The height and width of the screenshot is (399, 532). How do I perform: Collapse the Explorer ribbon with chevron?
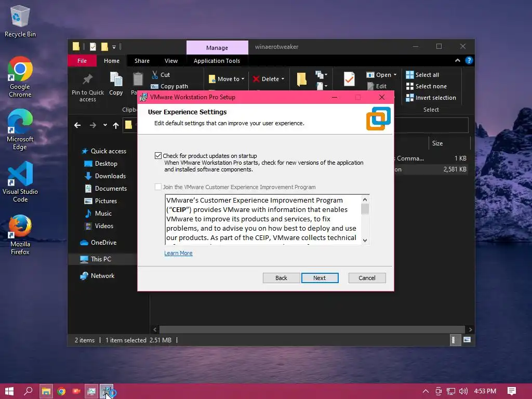(457, 60)
